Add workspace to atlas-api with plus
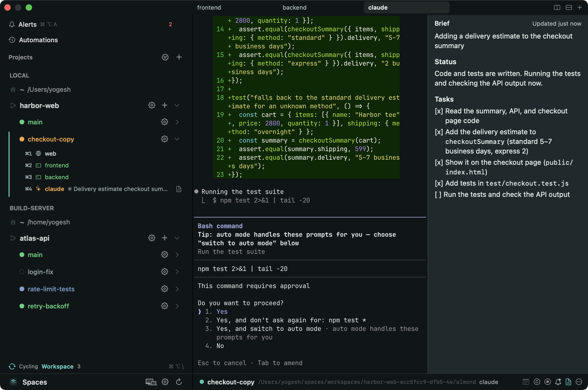The width and height of the screenshot is (588, 390). (x=165, y=238)
